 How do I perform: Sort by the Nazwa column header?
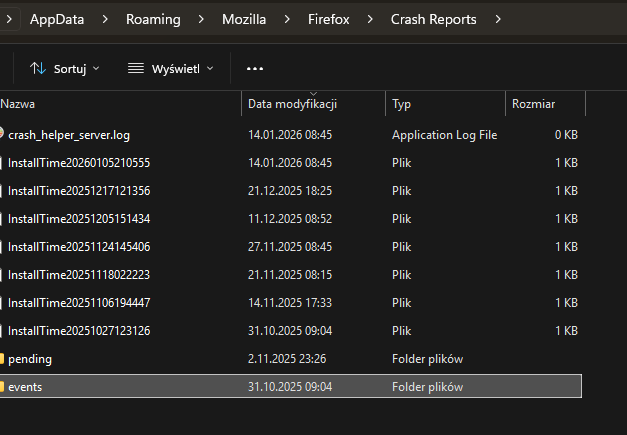click(17, 104)
